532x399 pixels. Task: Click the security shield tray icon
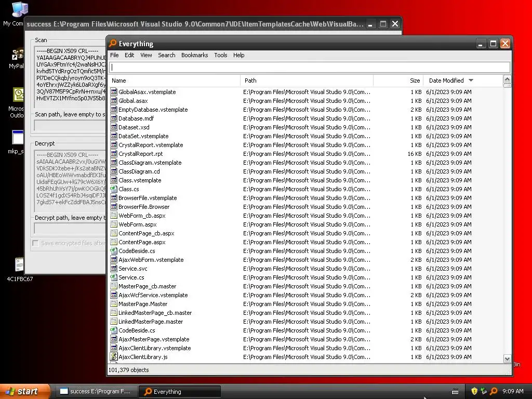474,391
